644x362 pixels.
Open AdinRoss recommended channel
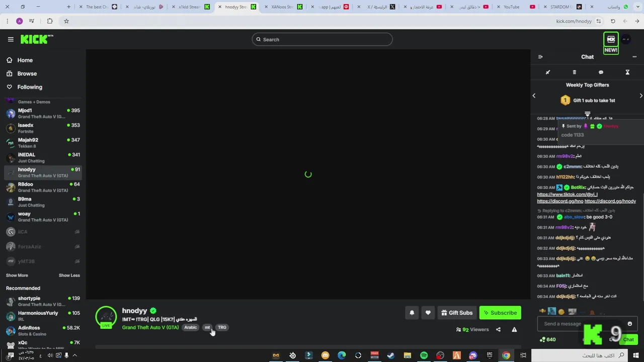[x=43, y=331]
